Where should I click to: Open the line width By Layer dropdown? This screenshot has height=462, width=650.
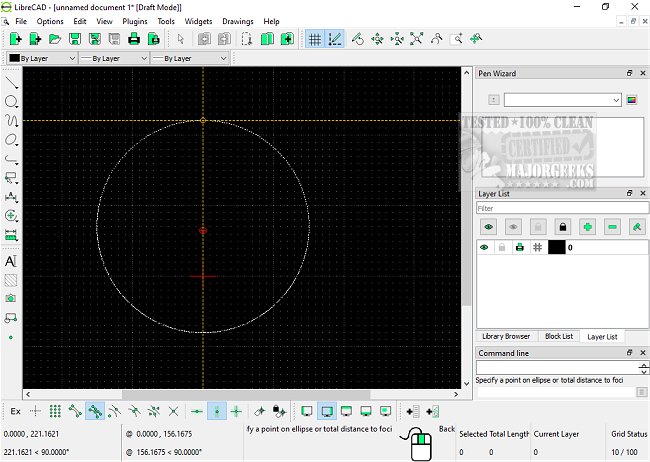113,59
